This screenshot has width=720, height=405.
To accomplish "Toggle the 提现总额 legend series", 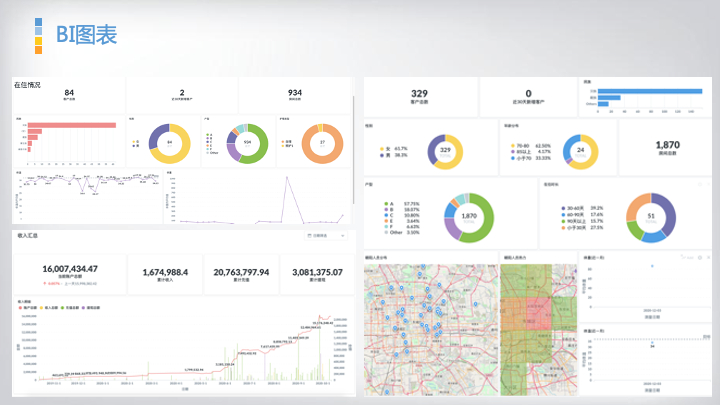I will pos(91,308).
